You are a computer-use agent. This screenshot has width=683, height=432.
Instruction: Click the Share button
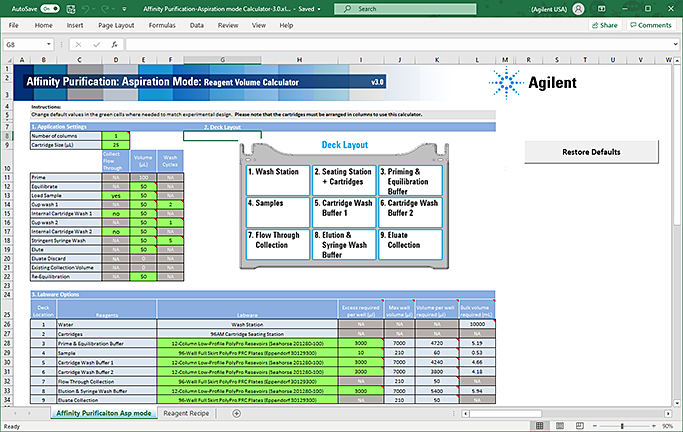(605, 25)
